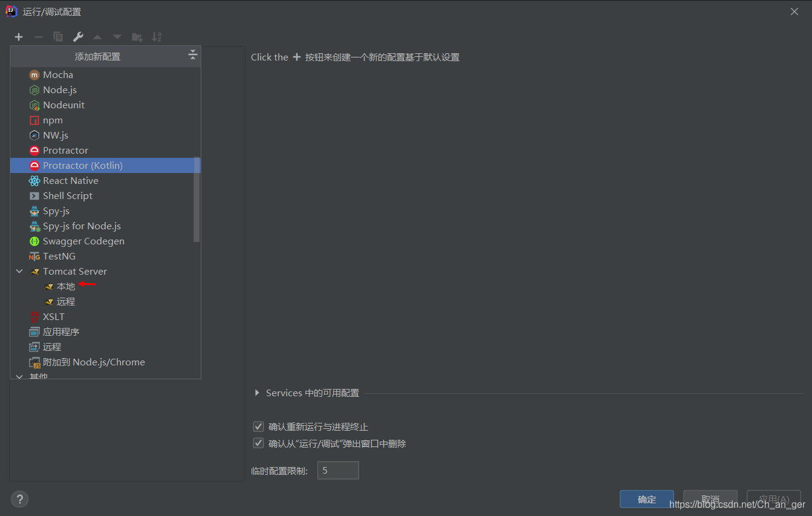Screen dimensions: 812x516
Task: Click the React Native atom icon
Action: coord(34,181)
